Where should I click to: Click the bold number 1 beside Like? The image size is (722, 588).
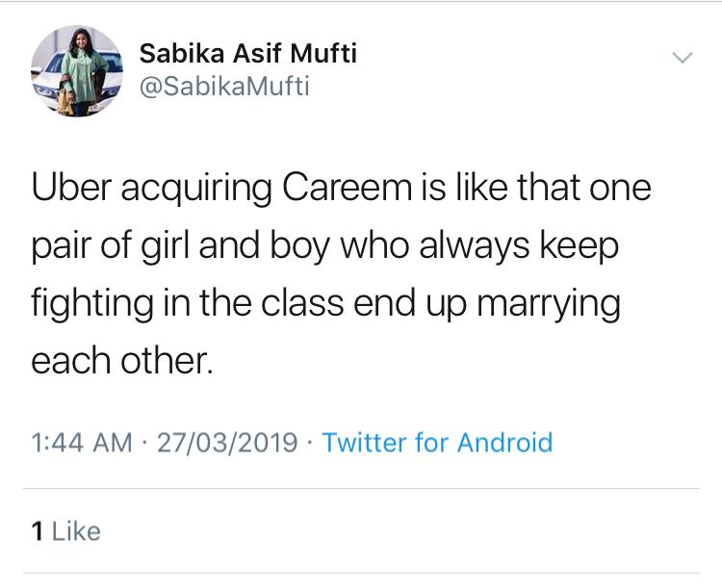click(x=38, y=531)
